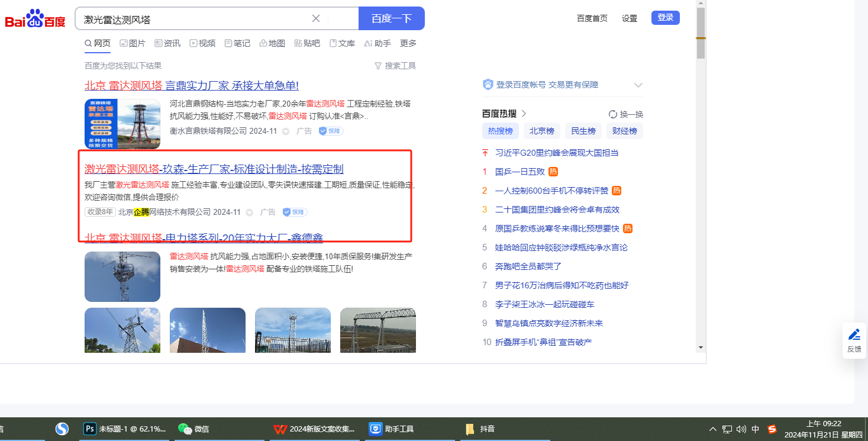
Task: Open the 奔跑吧全员都哭了 topic
Action: pos(528,266)
